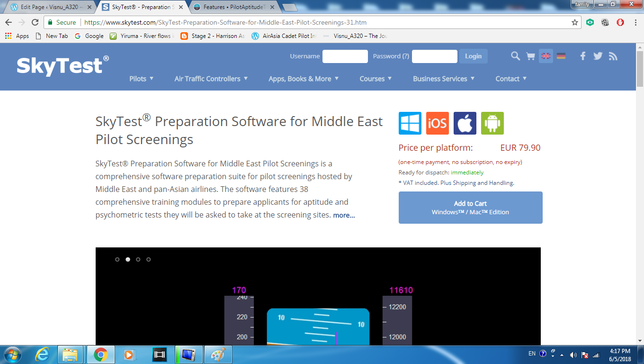Expand the Business Services menu
The image size is (644, 364).
click(x=444, y=79)
